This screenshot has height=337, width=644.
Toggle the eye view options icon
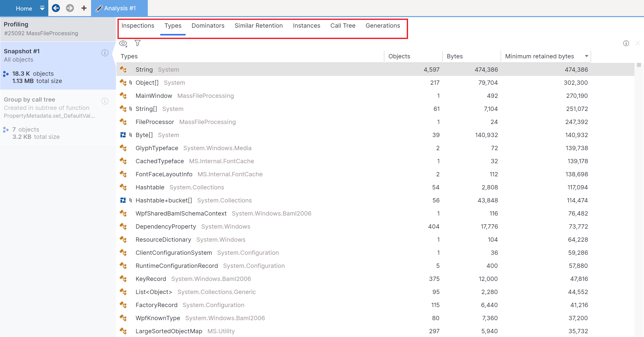[x=123, y=43]
